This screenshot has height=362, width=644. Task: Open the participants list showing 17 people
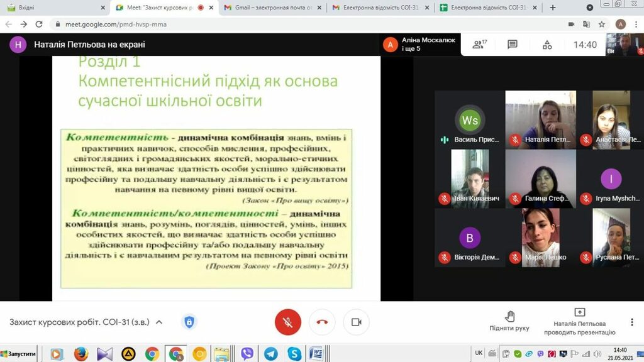tap(480, 45)
